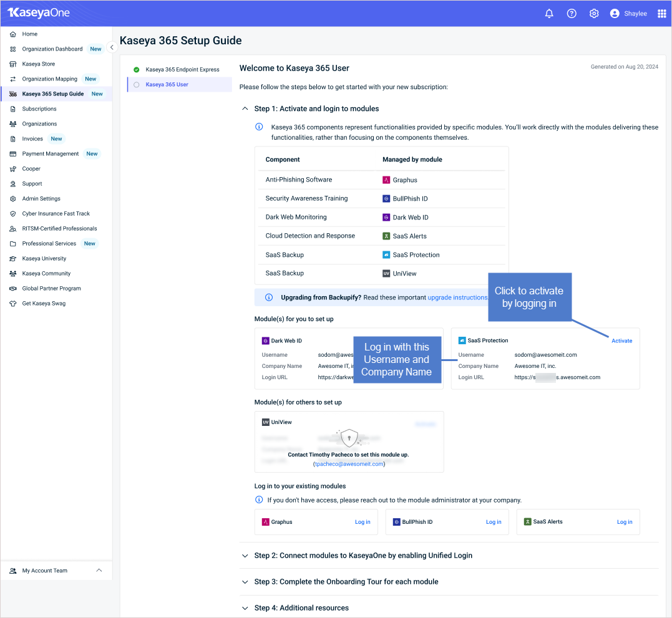
Task: Click the Cooper sidebar icon
Action: click(x=13, y=169)
